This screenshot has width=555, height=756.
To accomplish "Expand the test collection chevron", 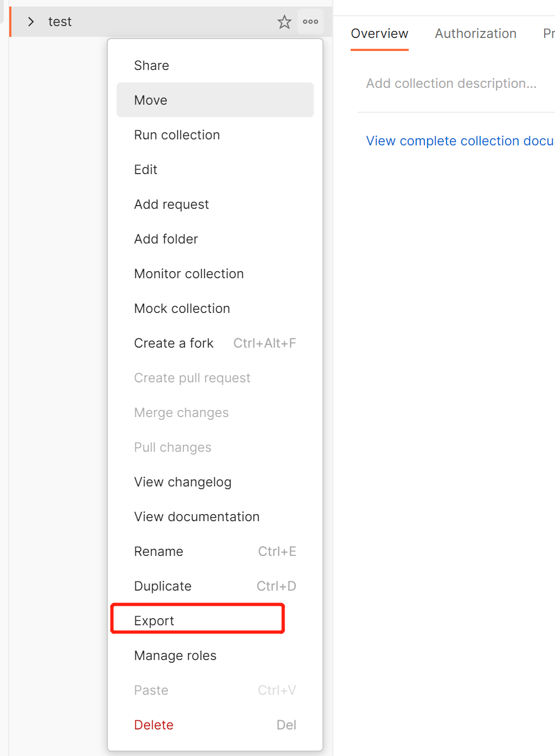I will click(31, 22).
